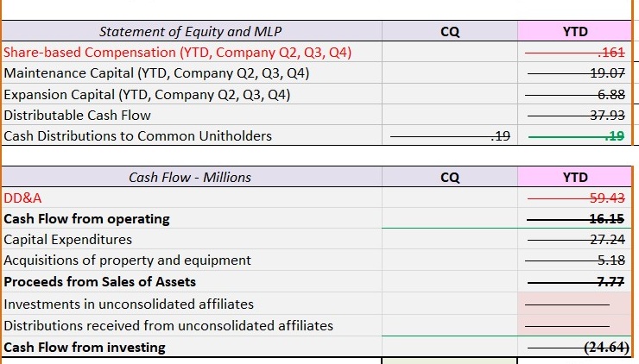
Task: Click the CQ header in the Cash Flow table
Action: 449,177
